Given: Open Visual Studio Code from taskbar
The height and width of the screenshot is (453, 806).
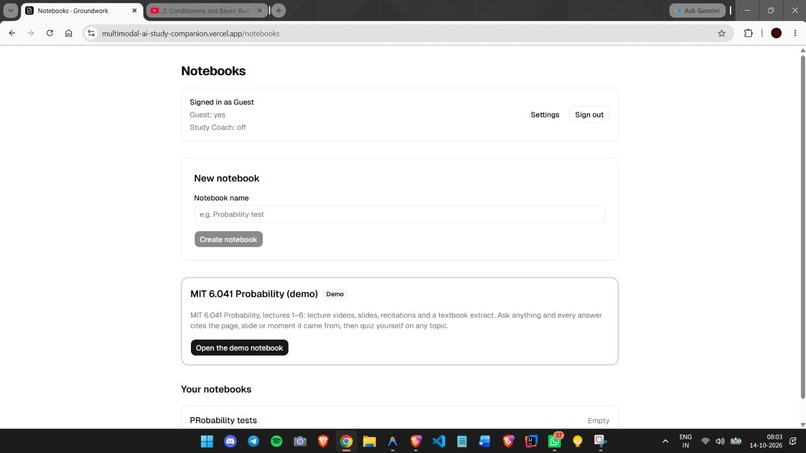Looking at the screenshot, I should pyautogui.click(x=439, y=441).
